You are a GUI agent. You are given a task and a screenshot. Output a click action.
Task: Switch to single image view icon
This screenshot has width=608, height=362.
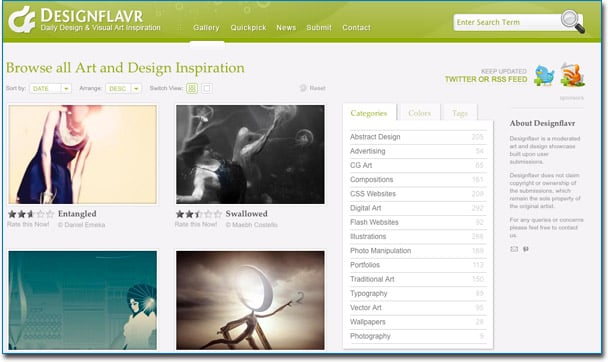[207, 88]
